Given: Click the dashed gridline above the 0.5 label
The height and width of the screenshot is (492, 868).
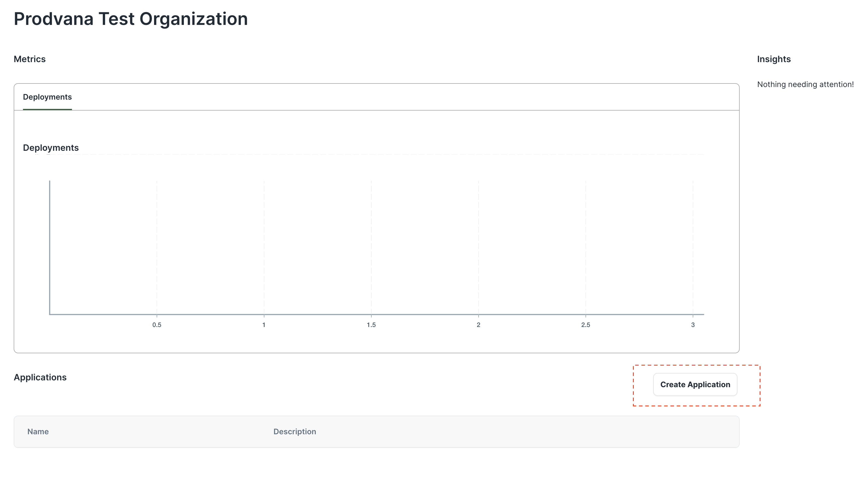Looking at the screenshot, I should (x=157, y=247).
